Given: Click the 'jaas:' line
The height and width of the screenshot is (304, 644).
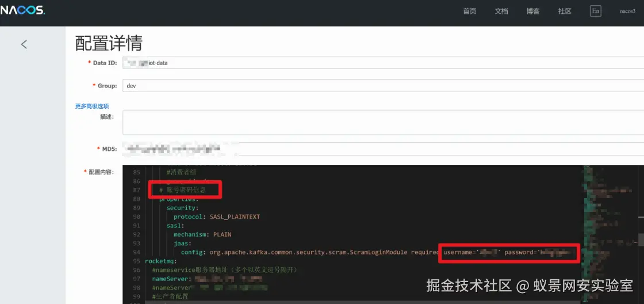Looking at the screenshot, I should [x=182, y=244].
